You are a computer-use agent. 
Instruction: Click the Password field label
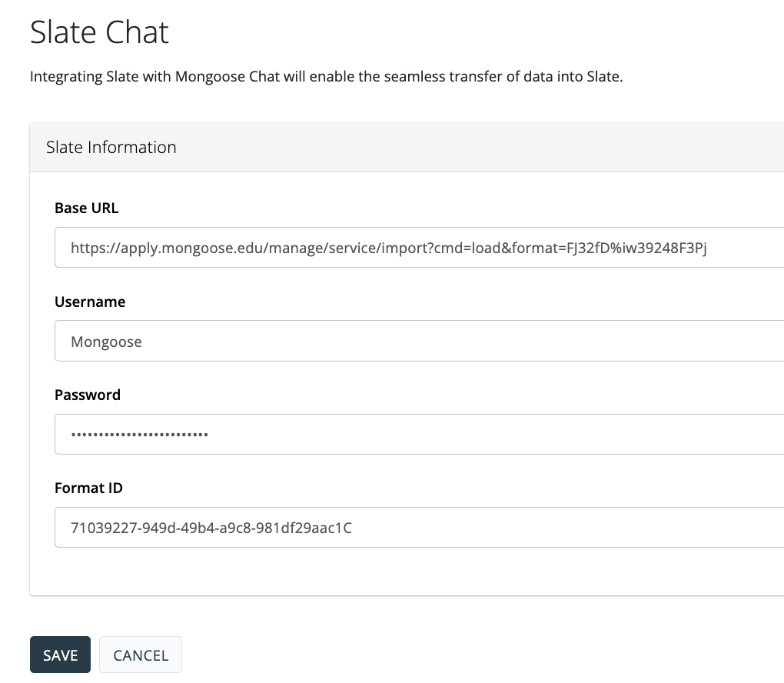(88, 395)
